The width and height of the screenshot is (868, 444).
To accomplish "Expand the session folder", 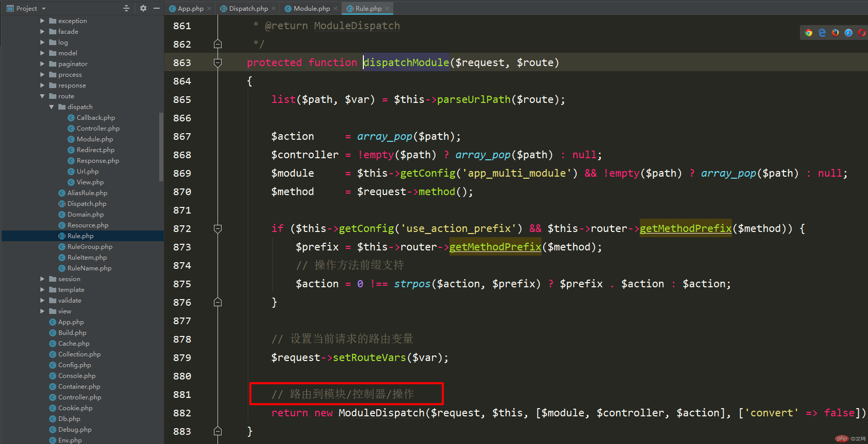I will (42, 279).
